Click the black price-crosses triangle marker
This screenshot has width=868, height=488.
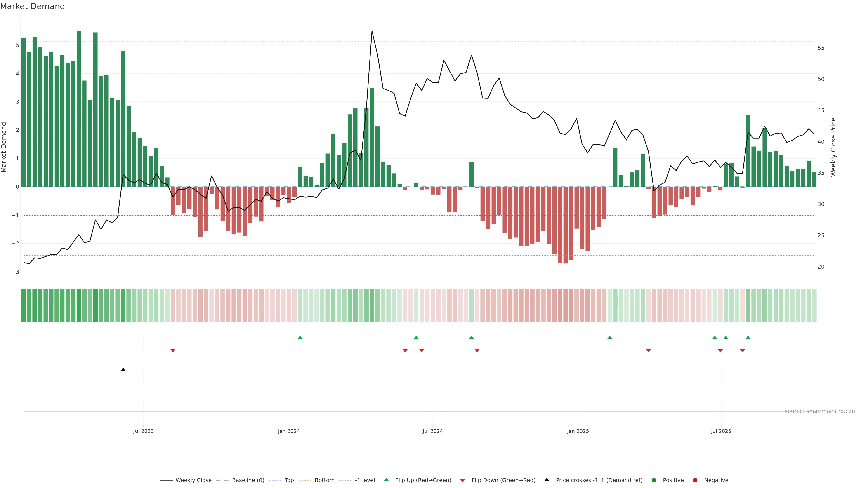[x=123, y=370]
